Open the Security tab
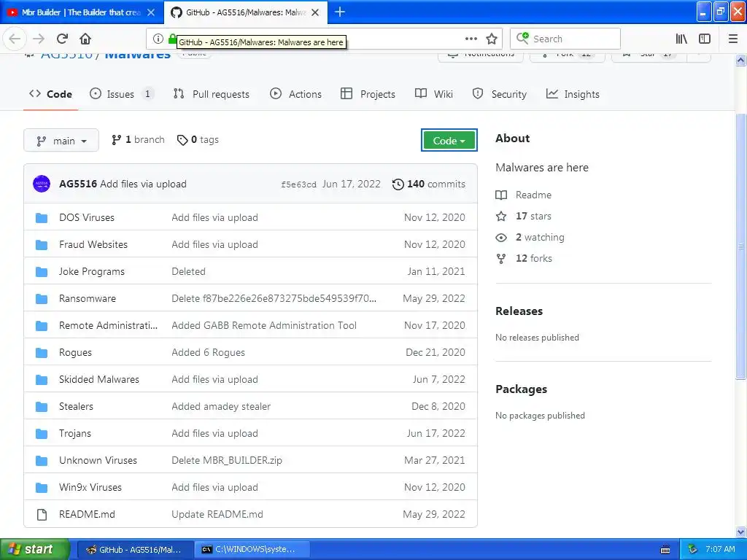The height and width of the screenshot is (560, 747). (499, 94)
